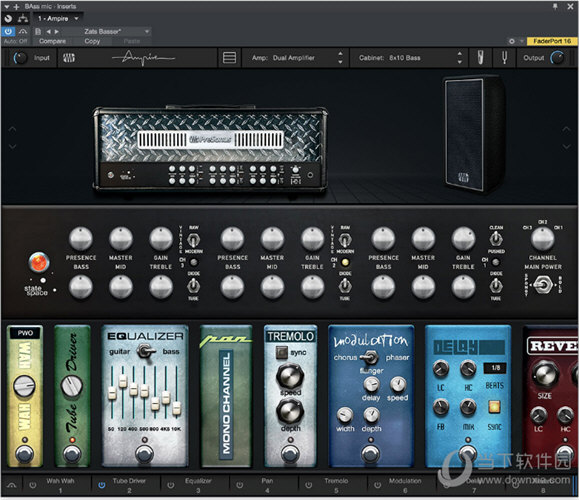Flip the CH 1 Clean/Pushed switch
Screen dimensions: 579x500
(496, 240)
